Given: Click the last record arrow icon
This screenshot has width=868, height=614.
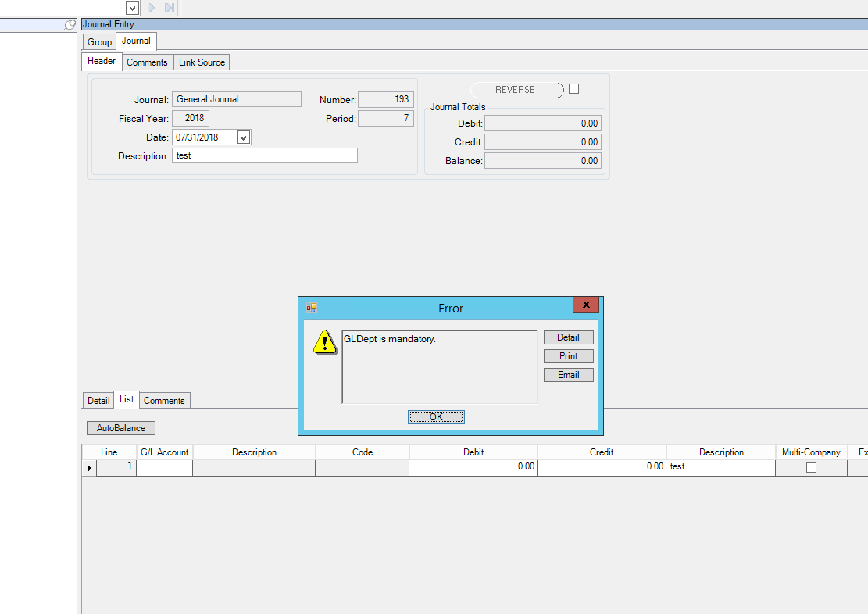Looking at the screenshot, I should click(170, 8).
